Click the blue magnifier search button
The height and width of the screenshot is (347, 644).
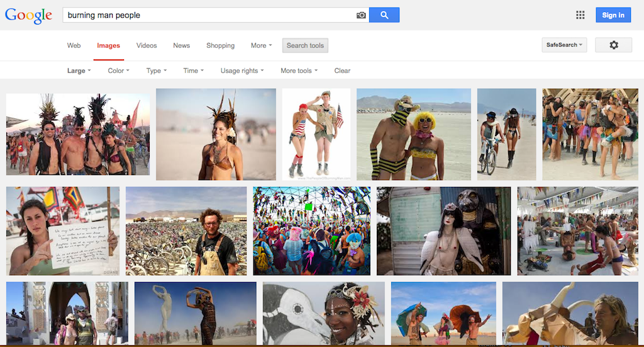coord(384,15)
